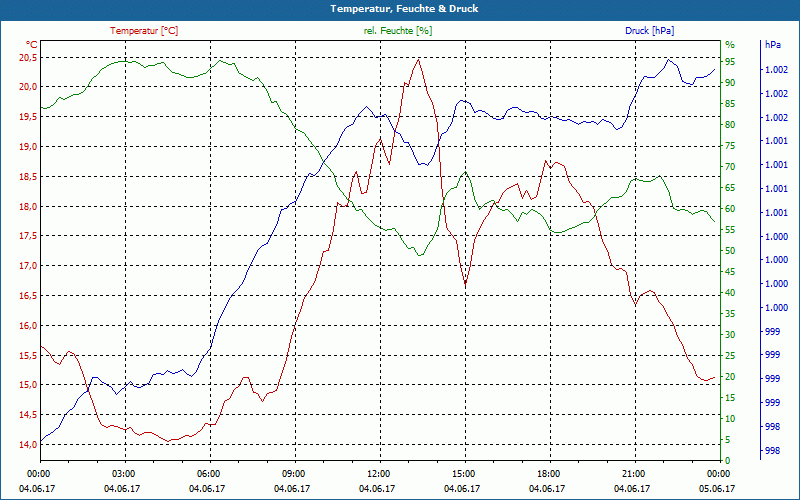Image resolution: width=800 pixels, height=500 pixels.
Task: Click the 90 humidity axis value
Action: coord(730,83)
